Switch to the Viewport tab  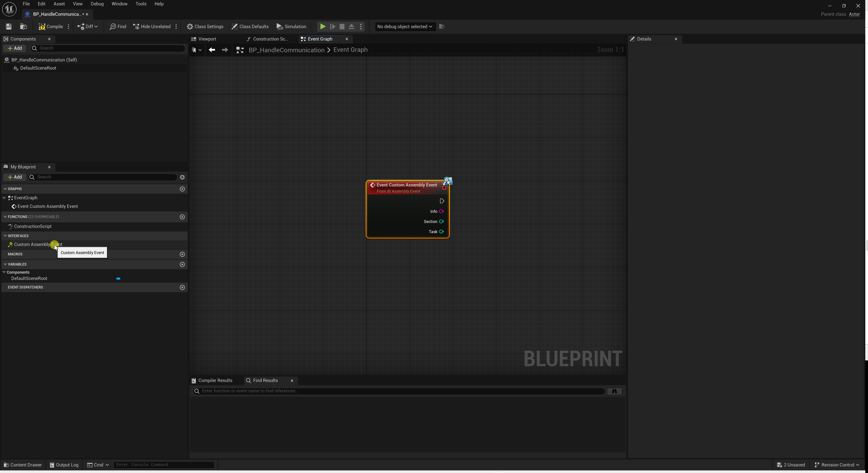[x=207, y=39]
